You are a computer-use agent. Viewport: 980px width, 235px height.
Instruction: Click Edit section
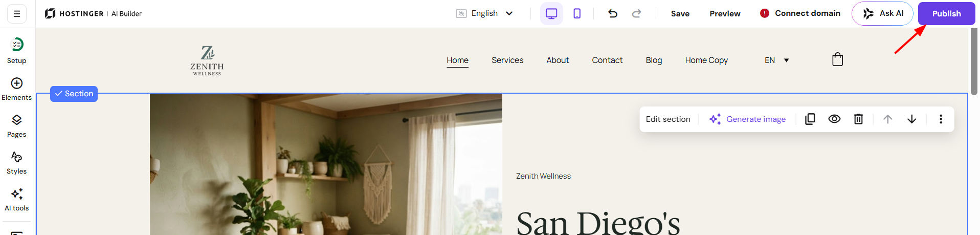coord(668,119)
